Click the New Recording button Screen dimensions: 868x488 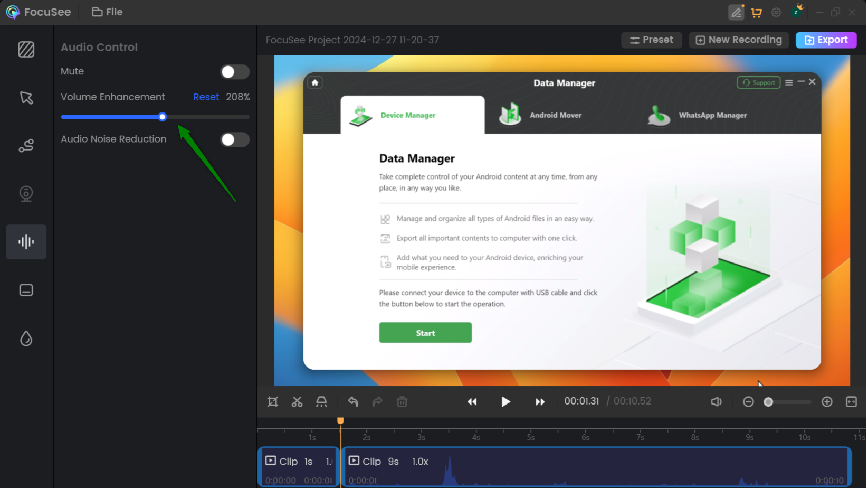coord(739,40)
